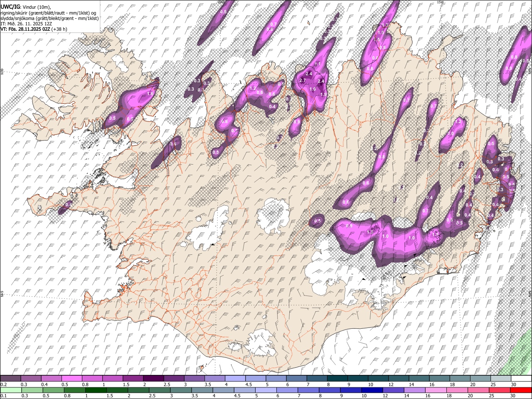Click the top legend swatch between 4 and 4.5
Viewport: 532px width, 399px height.
(235, 379)
